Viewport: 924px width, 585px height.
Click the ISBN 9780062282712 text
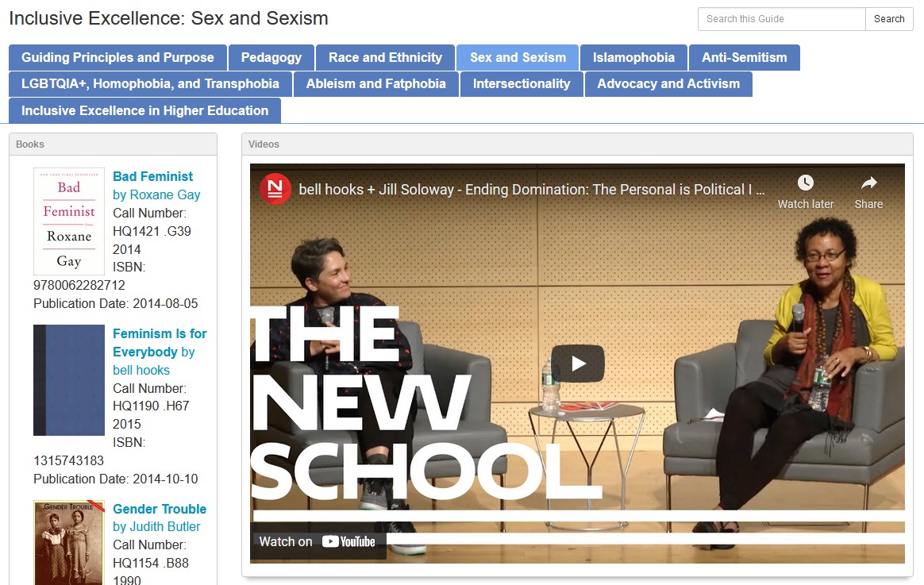tap(79, 285)
